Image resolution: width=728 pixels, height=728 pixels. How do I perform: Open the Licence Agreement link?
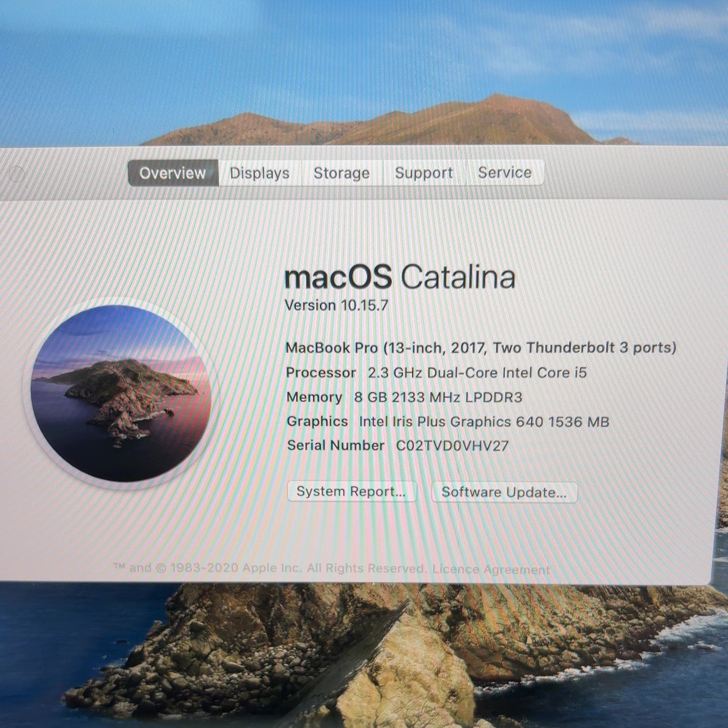click(491, 569)
